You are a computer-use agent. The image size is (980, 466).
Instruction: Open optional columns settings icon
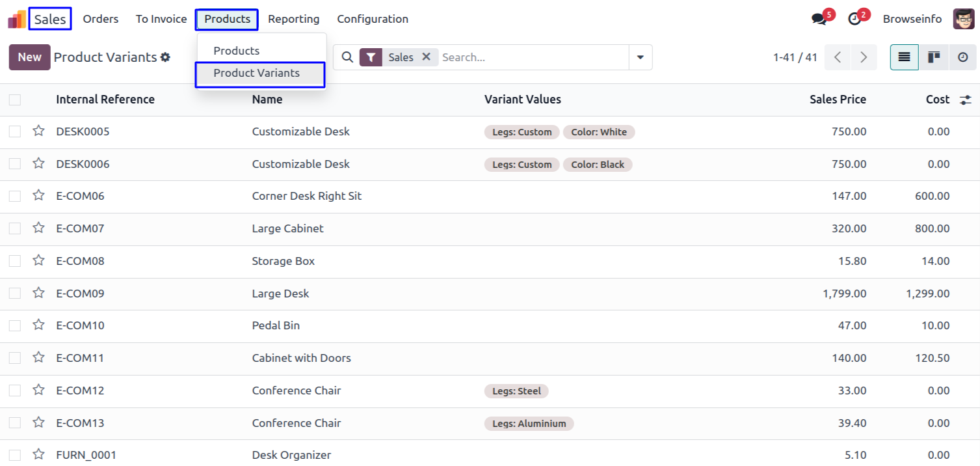(x=966, y=100)
